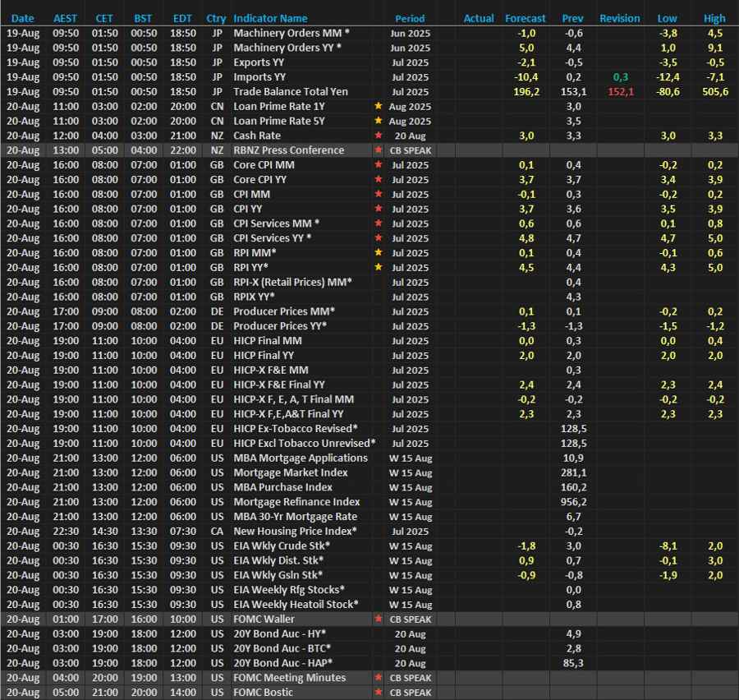Click the red star beside CPI Services YY *
Image resolution: width=739 pixels, height=700 pixels.
tap(379, 238)
